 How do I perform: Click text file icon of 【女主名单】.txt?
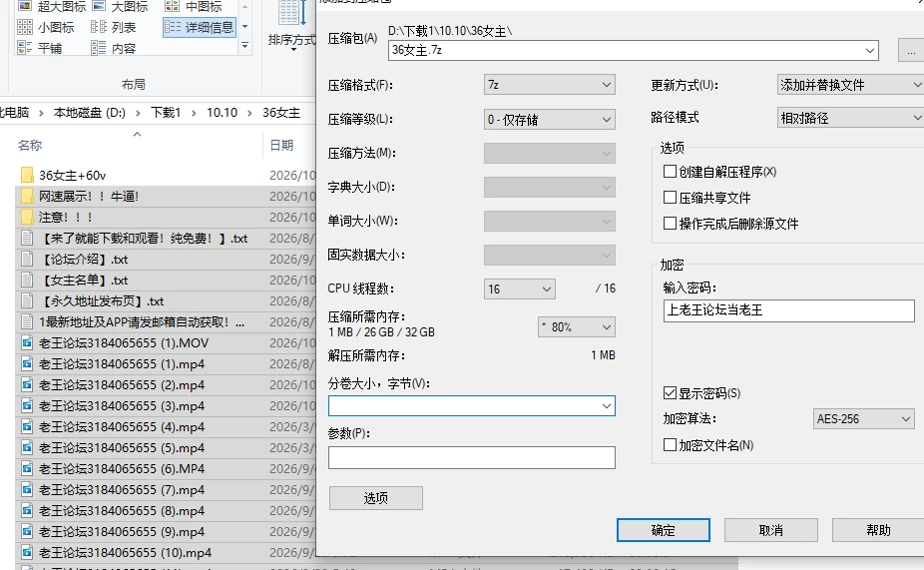click(27, 280)
